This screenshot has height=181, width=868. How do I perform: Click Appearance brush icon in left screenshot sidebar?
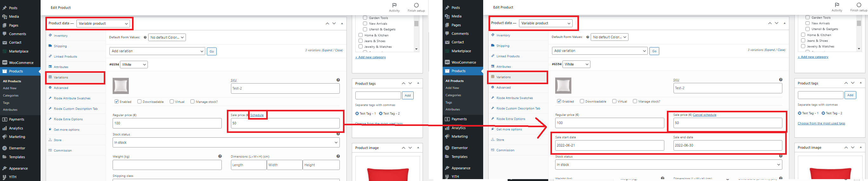[x=5, y=168]
